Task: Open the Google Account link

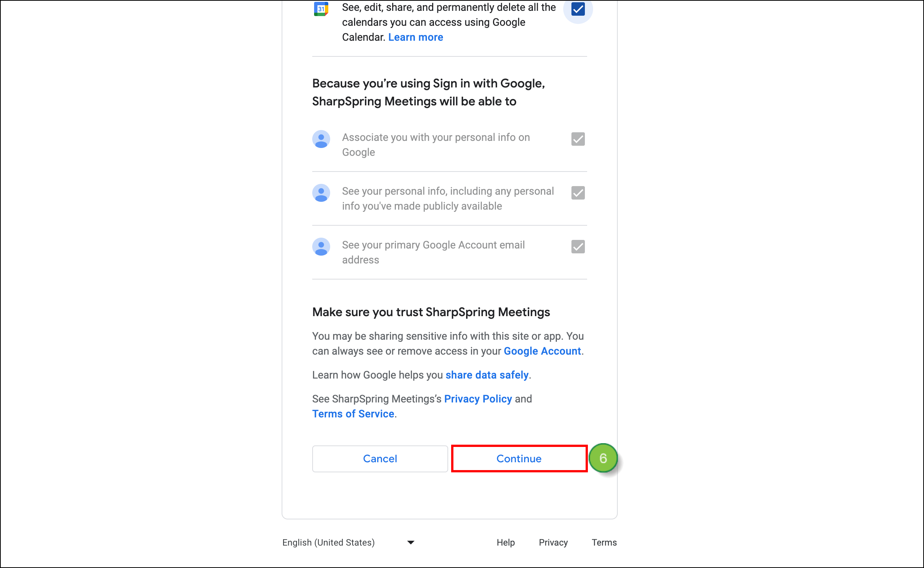Action: click(x=542, y=351)
